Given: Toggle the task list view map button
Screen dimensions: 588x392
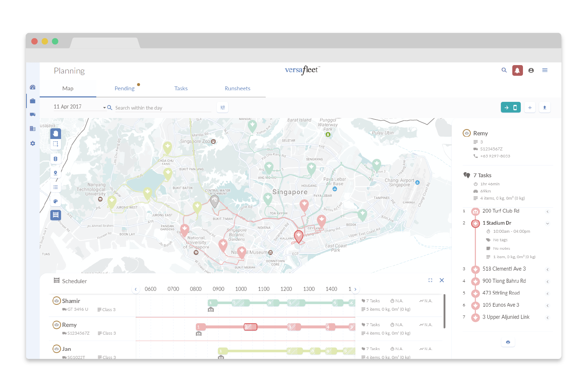Looking at the screenshot, I should point(55,187).
